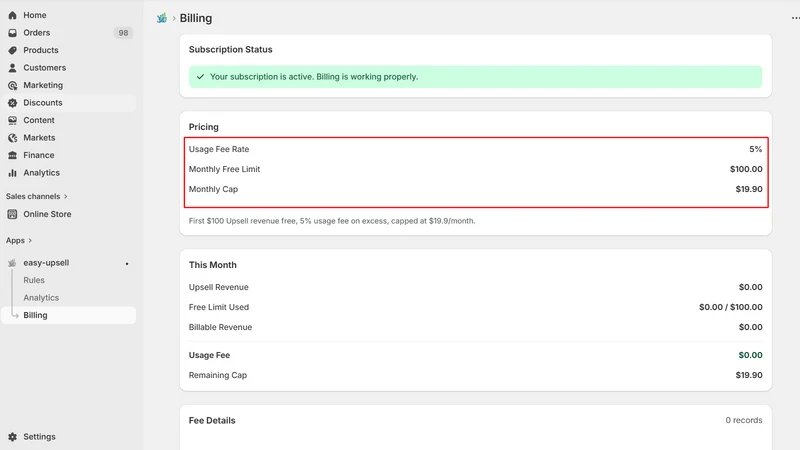Click the Discounts badge icon

pos(12,103)
